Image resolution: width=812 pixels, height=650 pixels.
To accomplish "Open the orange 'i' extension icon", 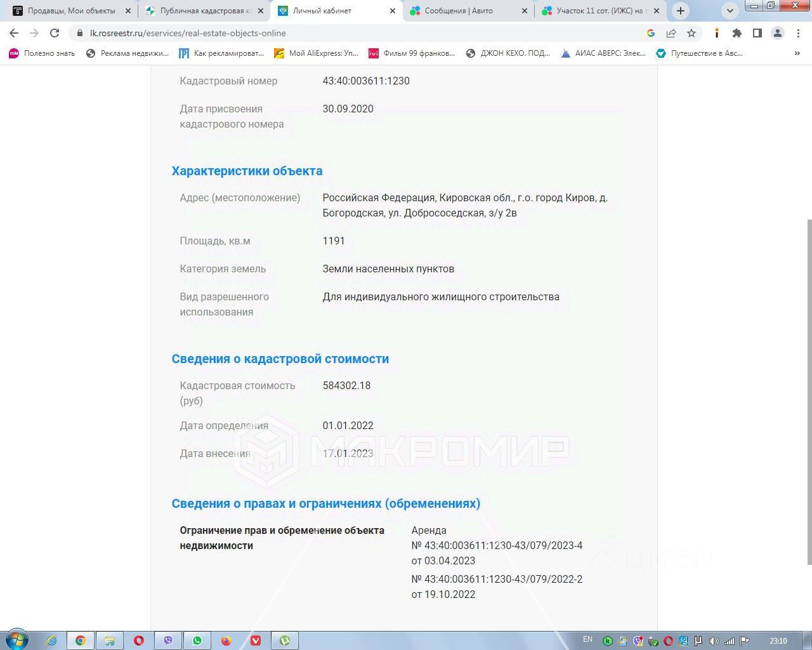I will (x=717, y=33).
